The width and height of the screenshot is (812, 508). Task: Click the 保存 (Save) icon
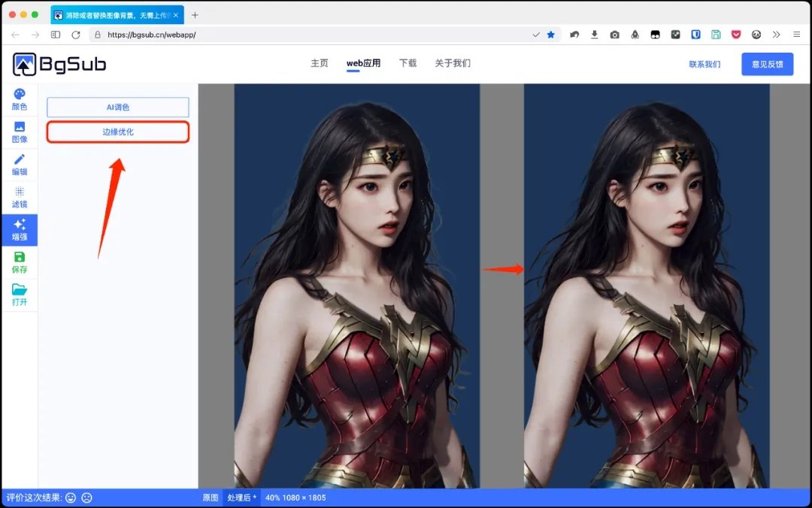[19, 262]
